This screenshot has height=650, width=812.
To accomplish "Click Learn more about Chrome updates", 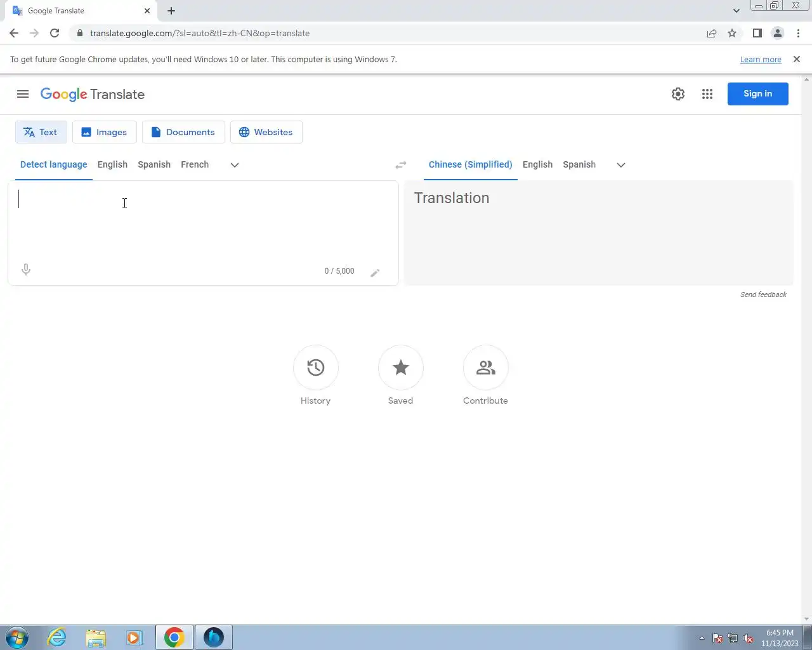I will click(761, 59).
